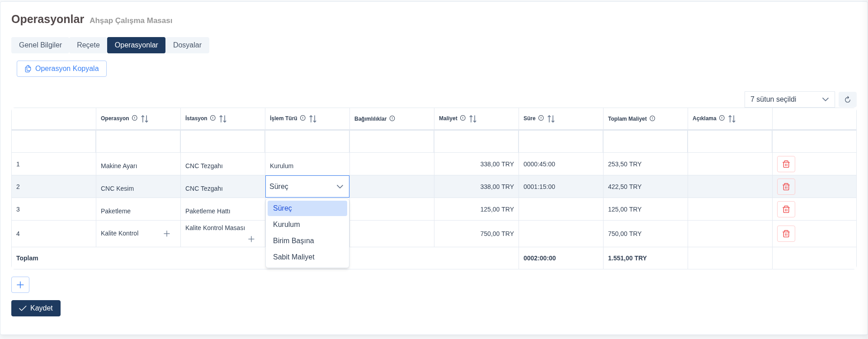This screenshot has width=868, height=339.
Task: Delete the Kalite Kontrol operation row
Action: [786, 234]
